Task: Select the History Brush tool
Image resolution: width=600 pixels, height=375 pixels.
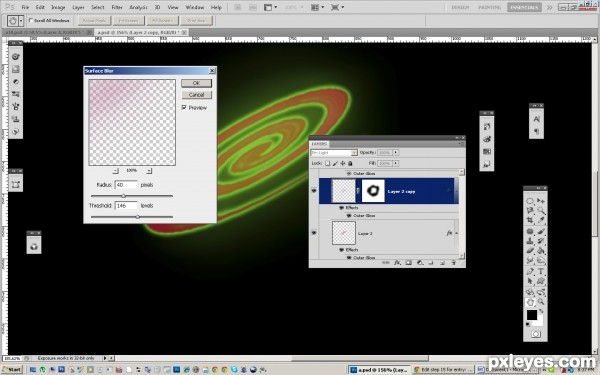Action: tap(541, 241)
